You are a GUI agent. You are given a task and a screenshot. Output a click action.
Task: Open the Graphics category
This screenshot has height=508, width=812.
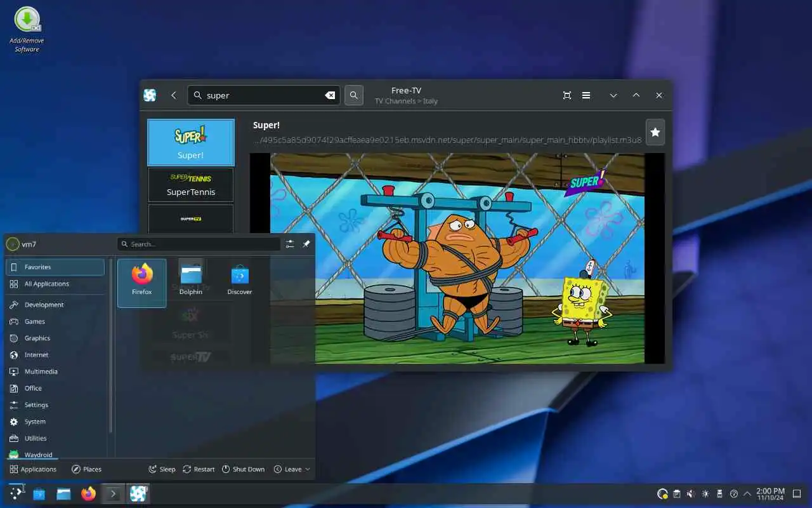55,338
